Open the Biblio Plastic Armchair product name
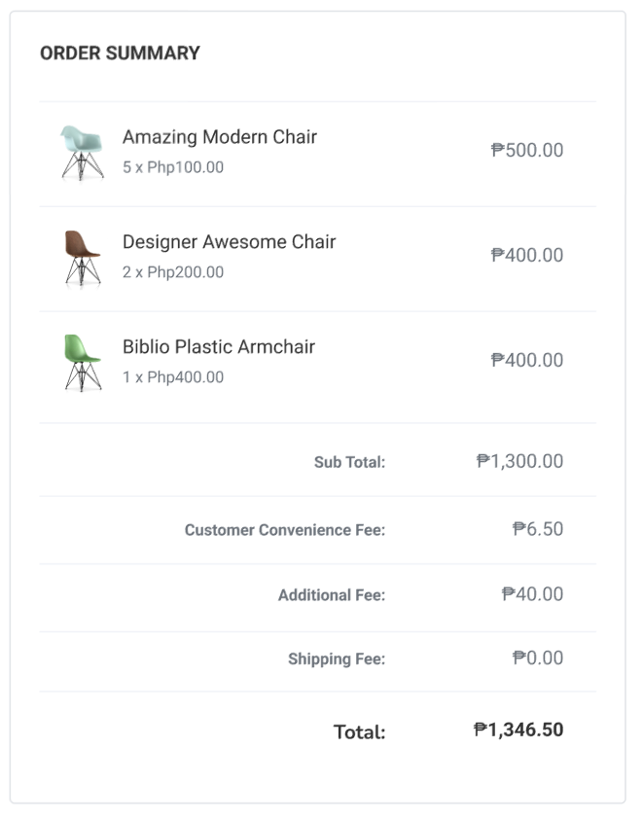Image resolution: width=644 pixels, height=819 pixels. 219,347
